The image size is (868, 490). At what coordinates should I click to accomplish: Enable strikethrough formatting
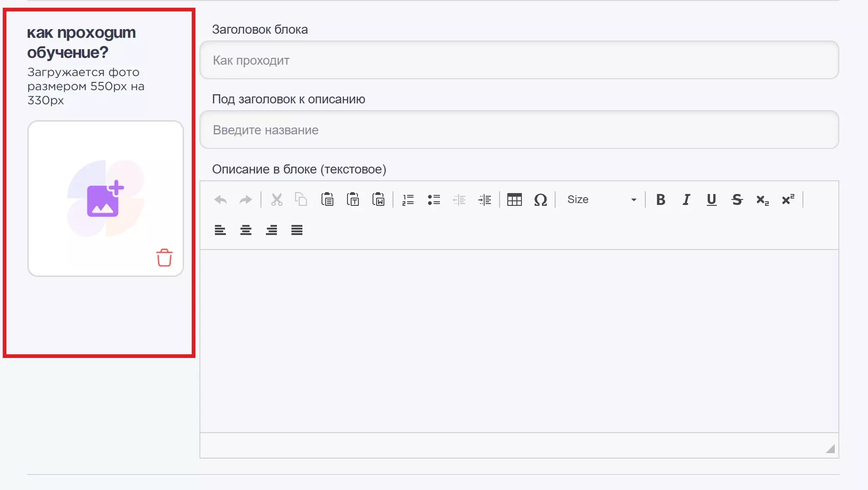(x=737, y=199)
